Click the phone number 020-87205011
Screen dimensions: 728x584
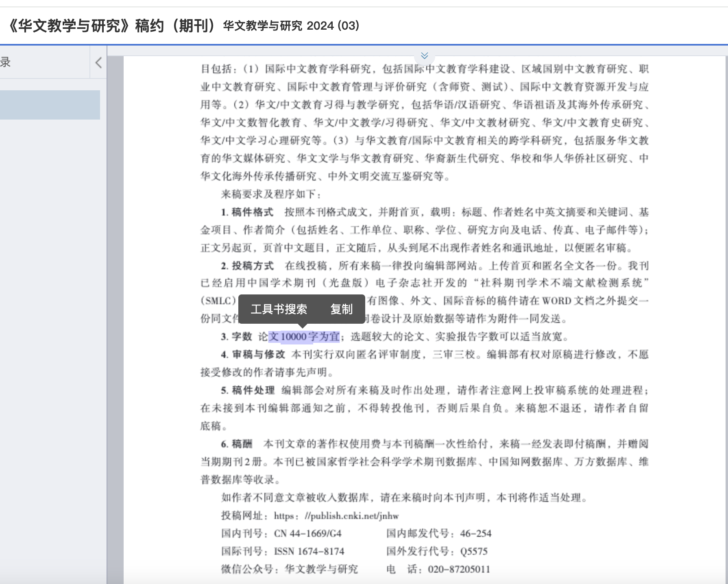click(459, 569)
